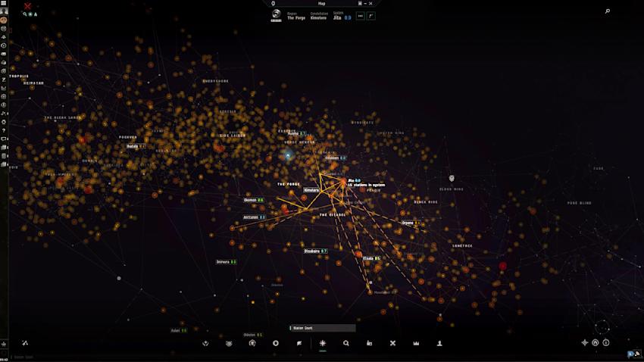Screen dimensions: 644x362
Task: Click the crosshair focus icon at the bottom right
Action: click(584, 343)
